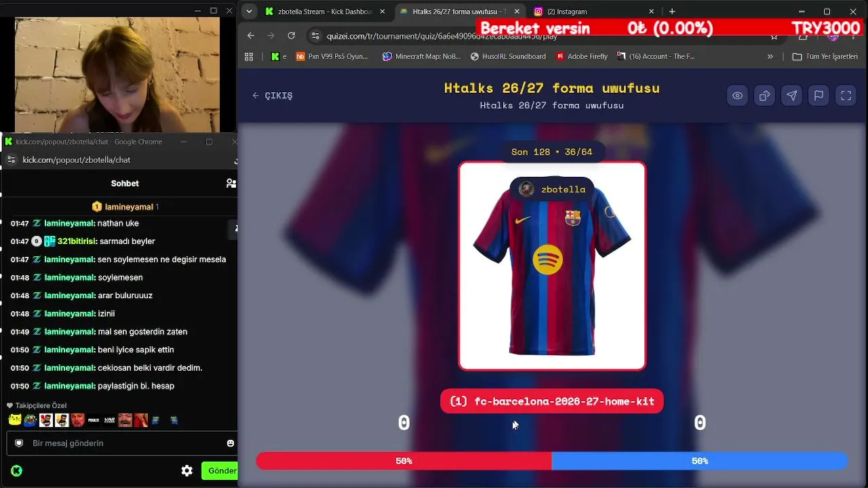Select the 'paylastigin bi. hesap' message
The height and width of the screenshot is (488, 868).
click(136, 386)
